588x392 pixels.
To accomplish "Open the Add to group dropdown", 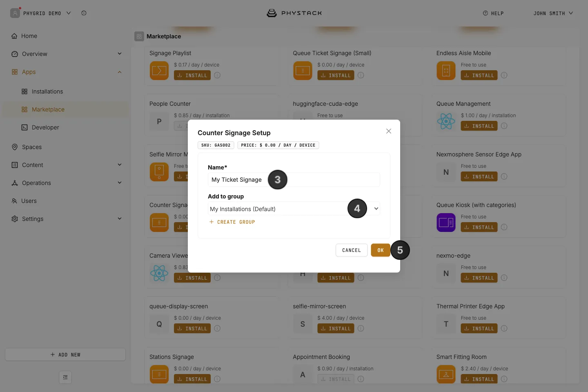I will point(294,209).
